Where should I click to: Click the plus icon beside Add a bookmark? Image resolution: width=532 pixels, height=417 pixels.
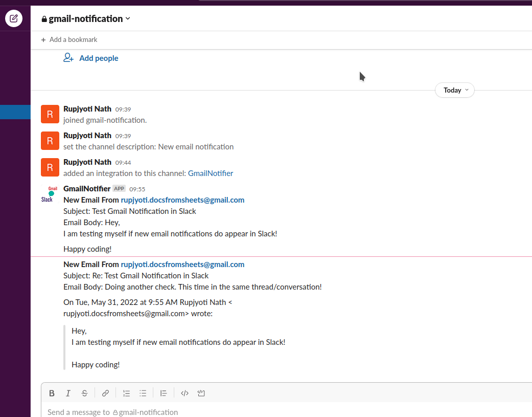[x=43, y=40]
